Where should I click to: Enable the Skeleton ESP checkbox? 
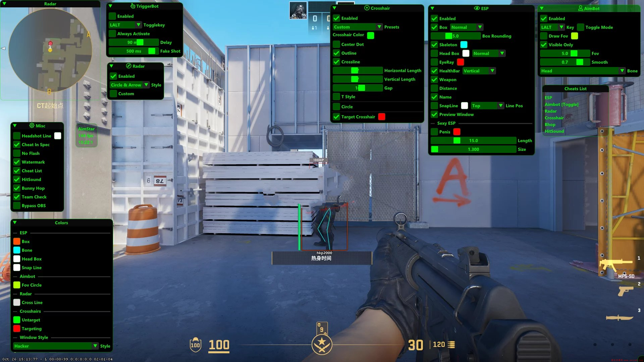click(435, 44)
